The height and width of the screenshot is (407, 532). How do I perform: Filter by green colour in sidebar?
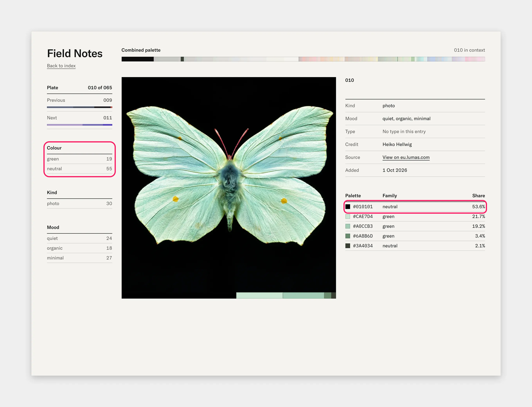click(x=79, y=159)
